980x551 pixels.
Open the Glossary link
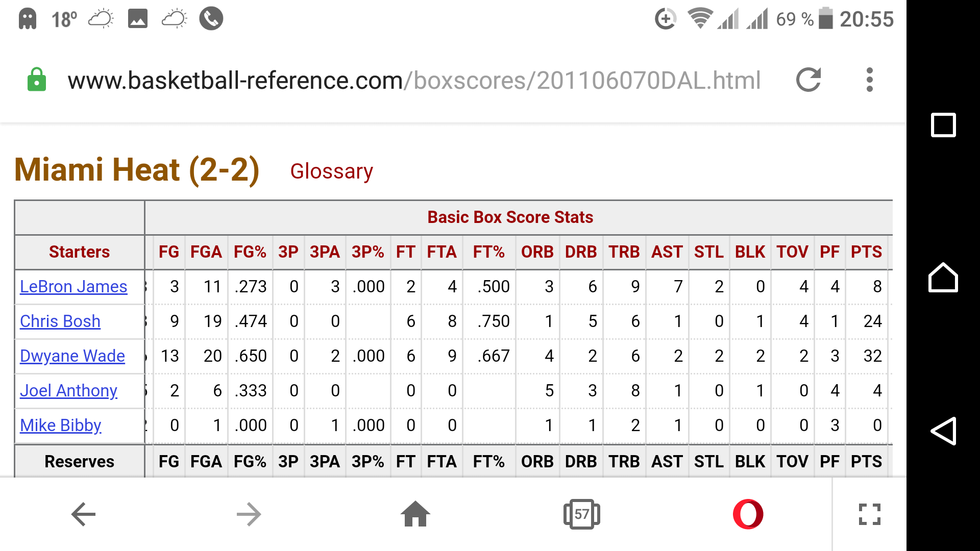(x=331, y=171)
